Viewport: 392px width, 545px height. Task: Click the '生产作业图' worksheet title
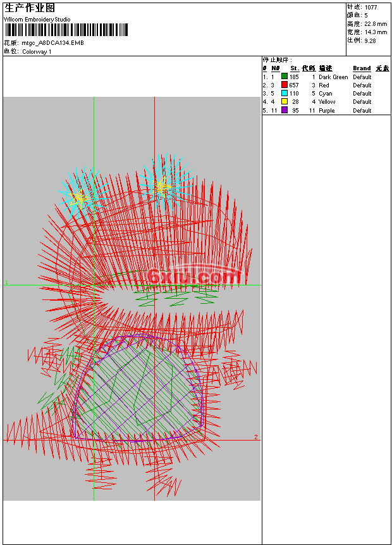(x=30, y=8)
